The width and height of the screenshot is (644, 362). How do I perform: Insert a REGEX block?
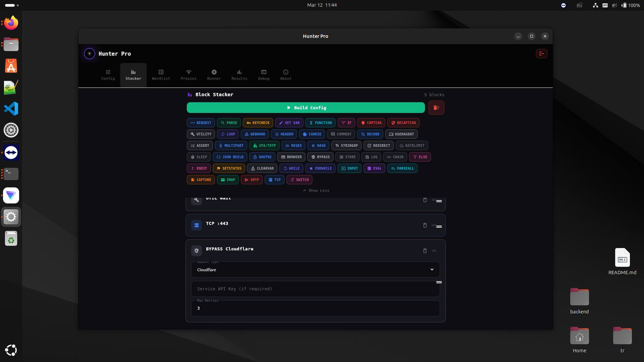coord(293,146)
